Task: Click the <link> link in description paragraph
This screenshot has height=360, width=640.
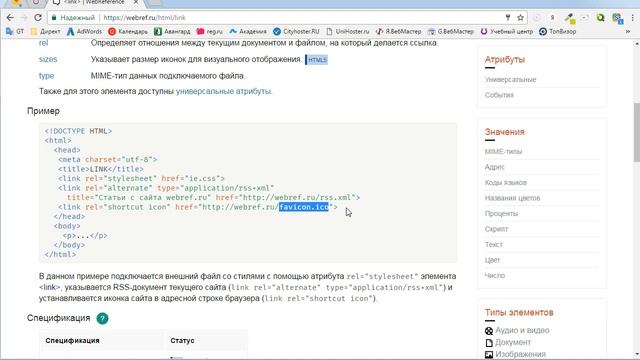Action: click(x=49, y=287)
